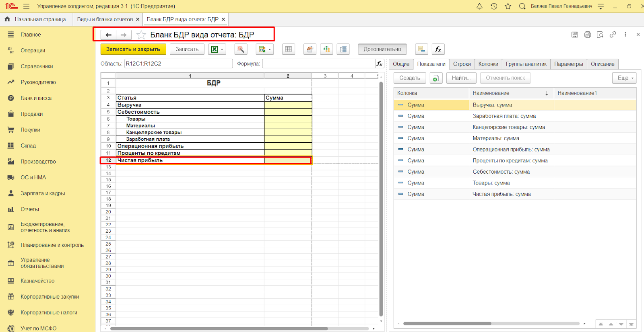The width and height of the screenshot is (644, 332).
Task: Open history clock icon in title bar
Action: pos(494,6)
